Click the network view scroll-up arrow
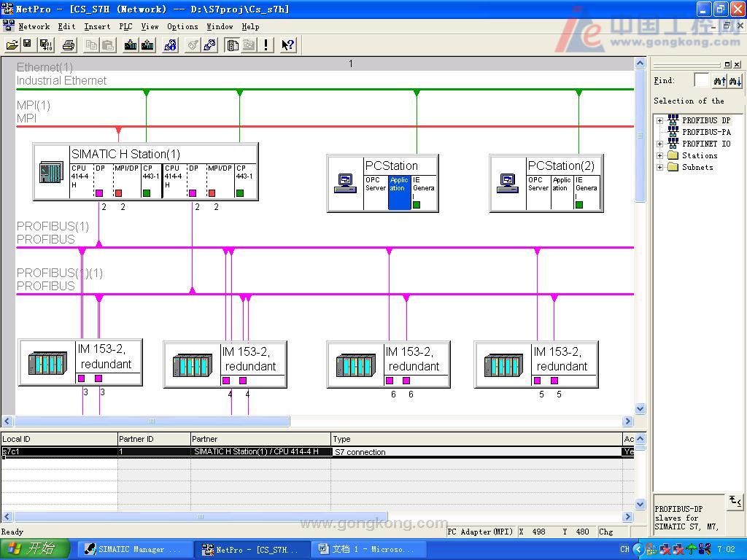This screenshot has height=560, width=747. (x=640, y=63)
